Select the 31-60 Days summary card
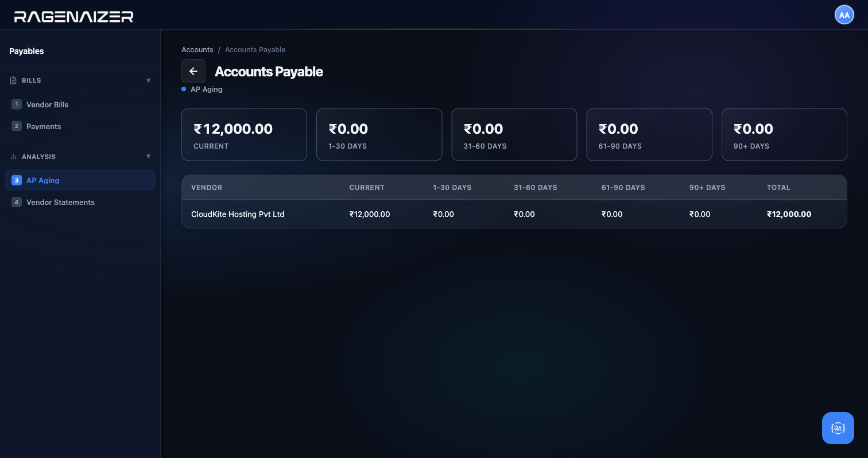 click(514, 134)
